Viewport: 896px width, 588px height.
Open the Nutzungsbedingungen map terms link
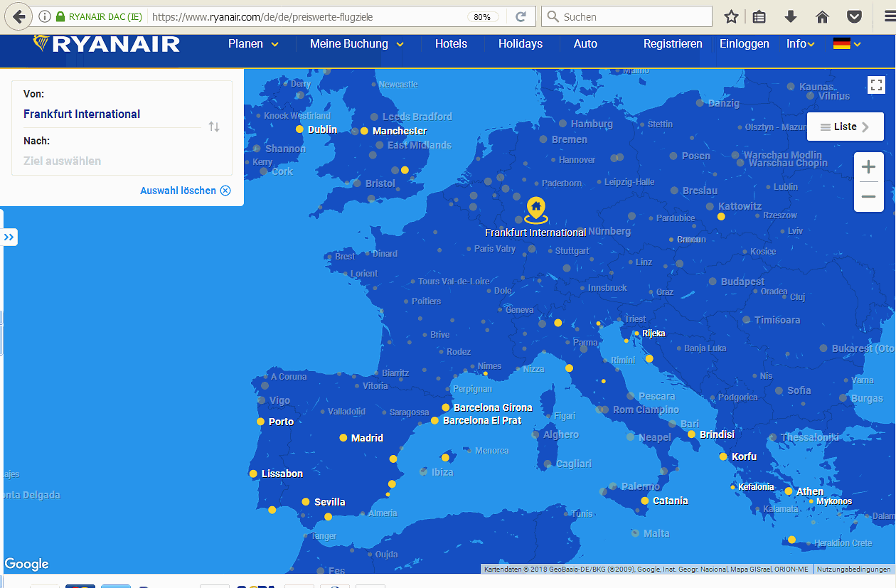point(853,569)
